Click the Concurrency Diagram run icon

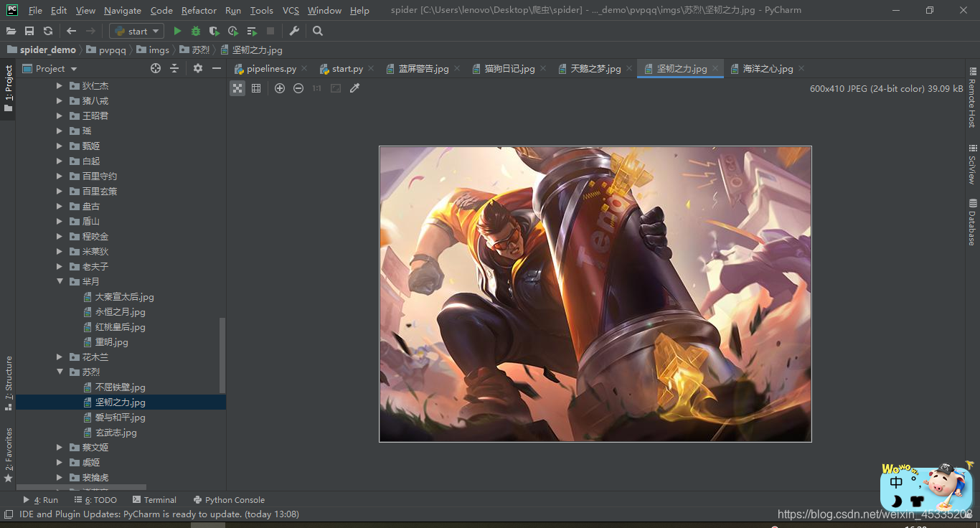click(252, 31)
